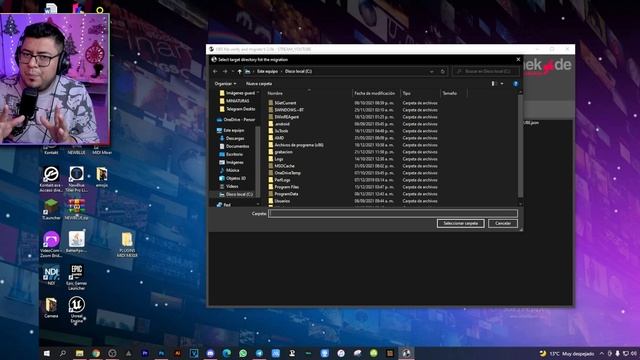The height and width of the screenshot is (360, 640).
Task: Click Seleccionar carpeta button
Action: point(460,223)
